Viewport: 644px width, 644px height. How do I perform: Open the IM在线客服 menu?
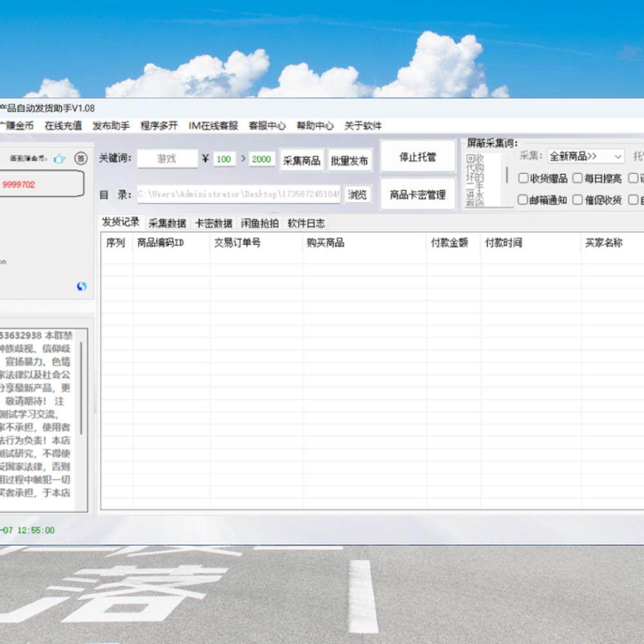[x=213, y=126]
